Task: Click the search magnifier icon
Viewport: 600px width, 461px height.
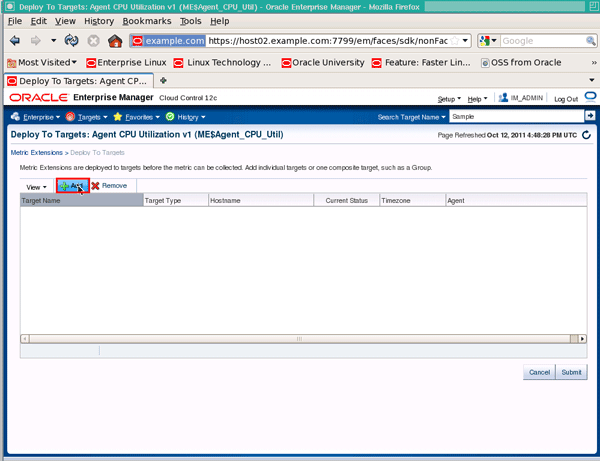Action: [x=591, y=41]
